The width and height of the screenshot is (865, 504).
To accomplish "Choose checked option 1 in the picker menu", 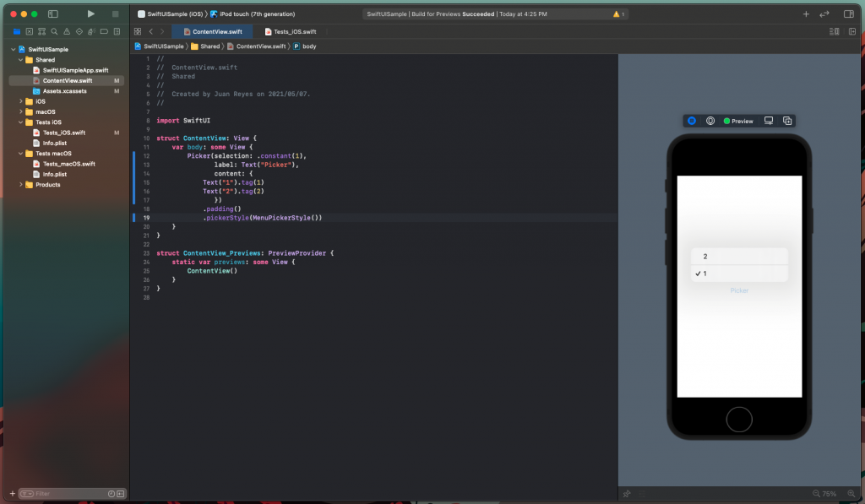I will tap(739, 274).
